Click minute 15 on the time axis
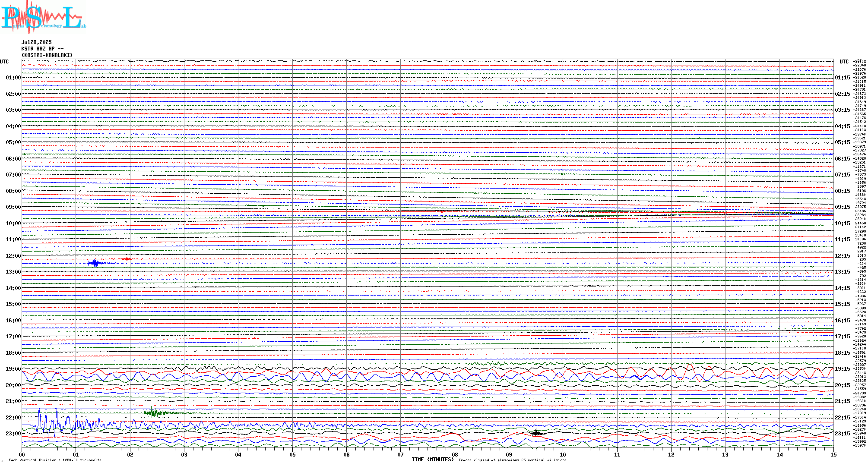The image size is (868, 466). coord(833,454)
